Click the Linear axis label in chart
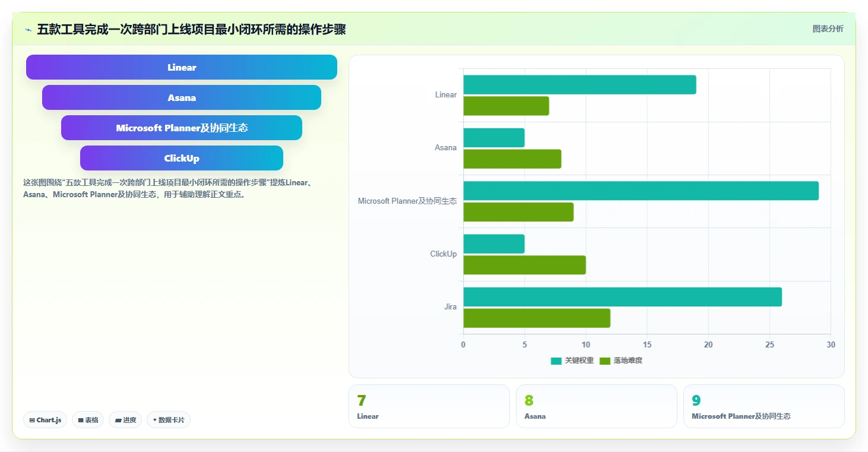 446,95
